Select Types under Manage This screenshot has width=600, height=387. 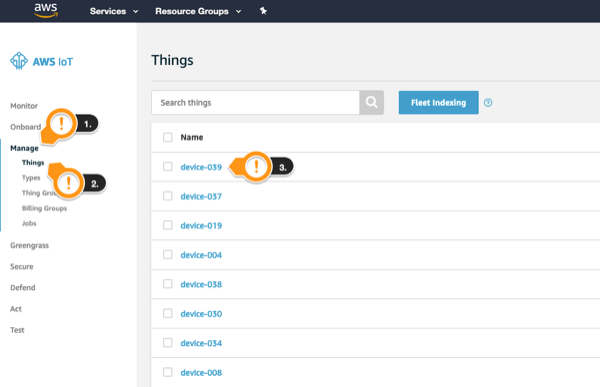31,178
